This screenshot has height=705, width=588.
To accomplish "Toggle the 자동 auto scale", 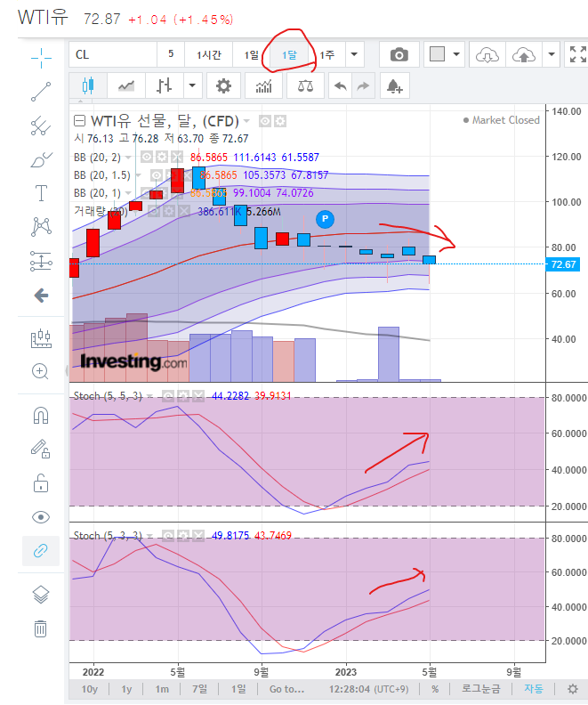I will pyautogui.click(x=534, y=689).
